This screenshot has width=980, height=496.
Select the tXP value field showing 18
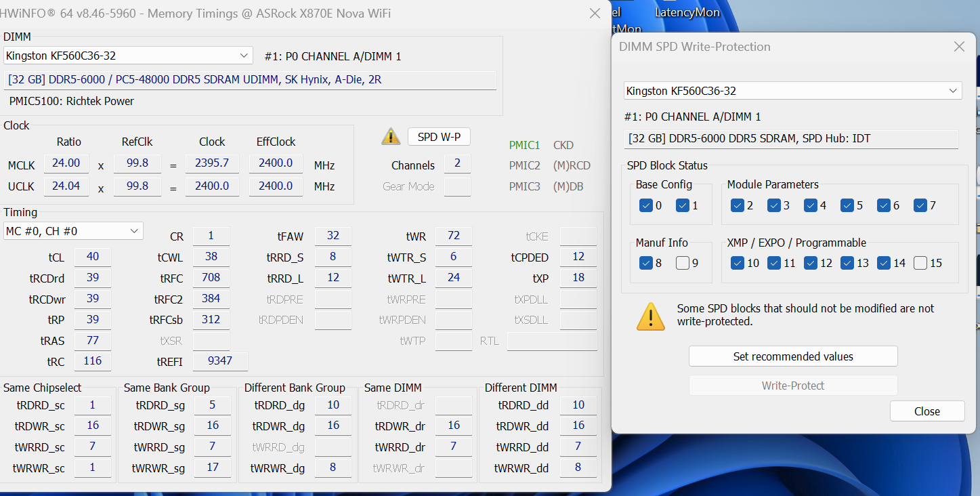[x=578, y=278]
